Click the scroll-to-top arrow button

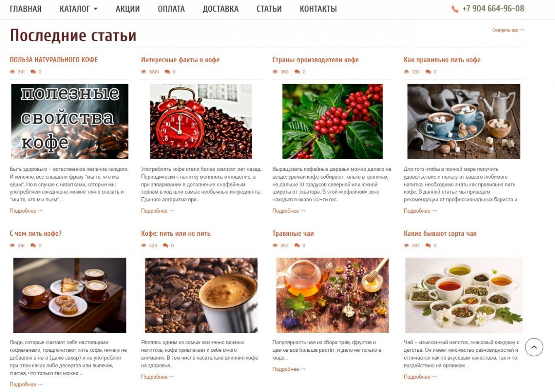534,347
